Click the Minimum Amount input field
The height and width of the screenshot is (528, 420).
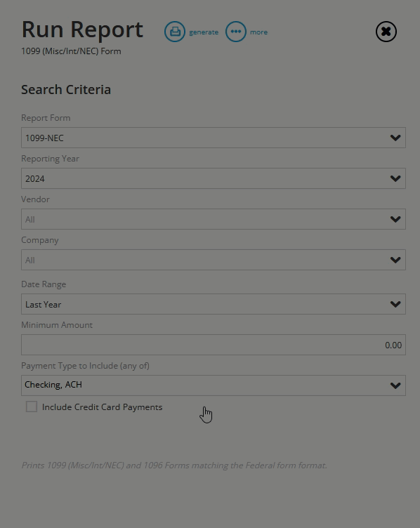click(214, 345)
